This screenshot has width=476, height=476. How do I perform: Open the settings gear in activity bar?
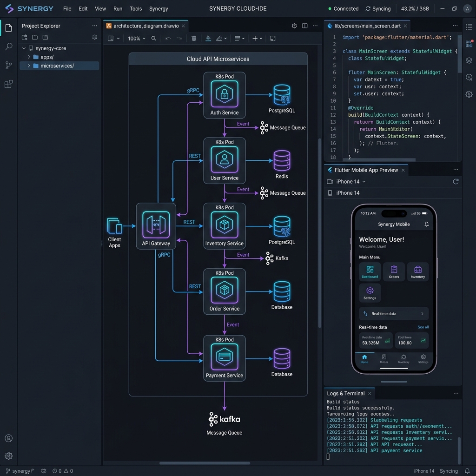(8, 456)
